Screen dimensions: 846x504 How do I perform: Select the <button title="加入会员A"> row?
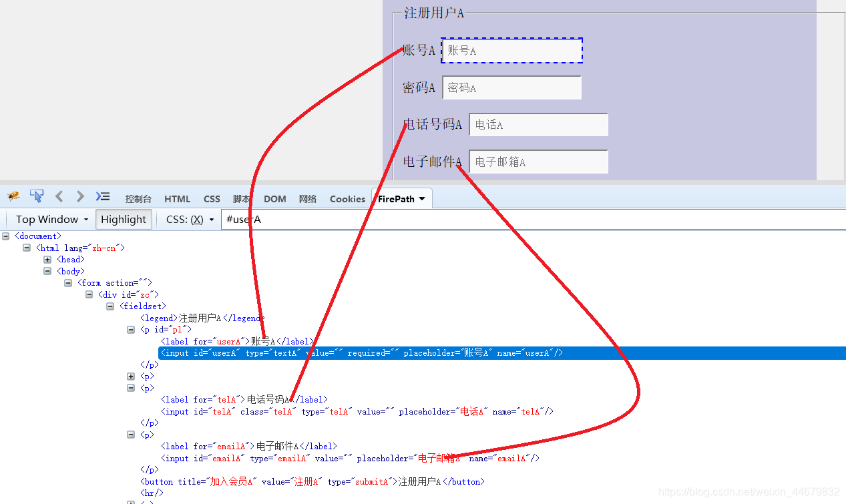coord(312,482)
